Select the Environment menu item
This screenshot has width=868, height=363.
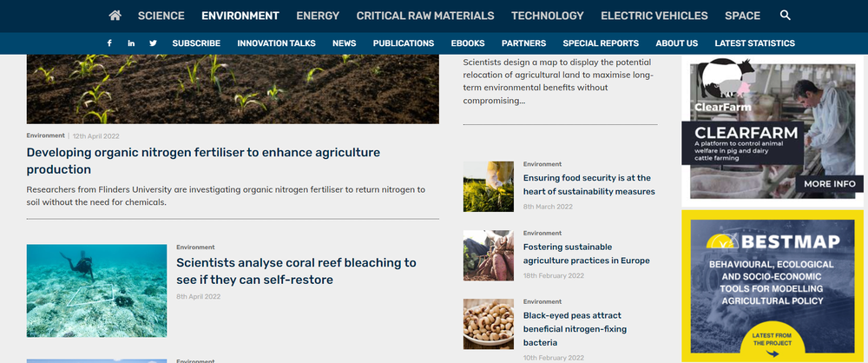point(240,16)
